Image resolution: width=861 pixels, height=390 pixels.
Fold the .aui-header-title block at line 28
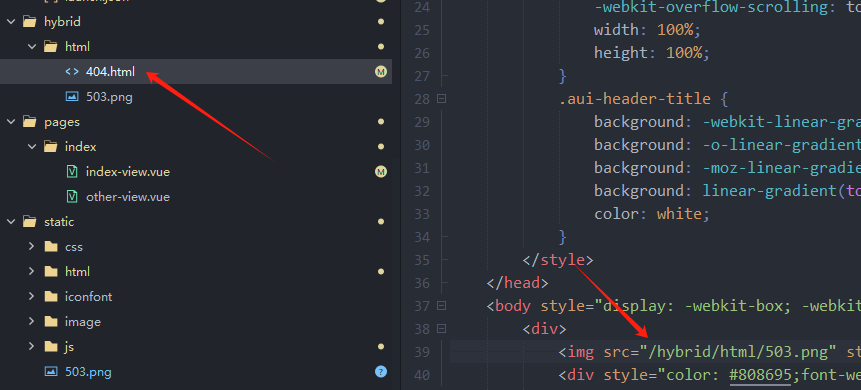[441, 99]
